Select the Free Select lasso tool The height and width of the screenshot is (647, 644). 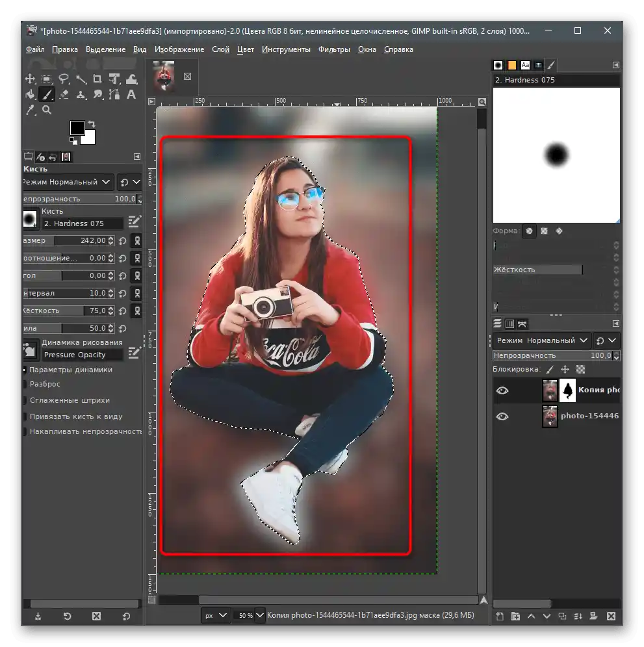(x=64, y=79)
